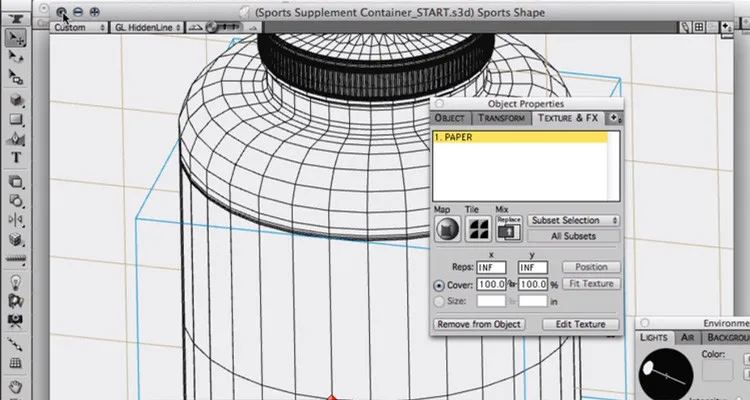Open the GL HiddenLine display dropdown
This screenshot has height=400, width=750.
(147, 27)
